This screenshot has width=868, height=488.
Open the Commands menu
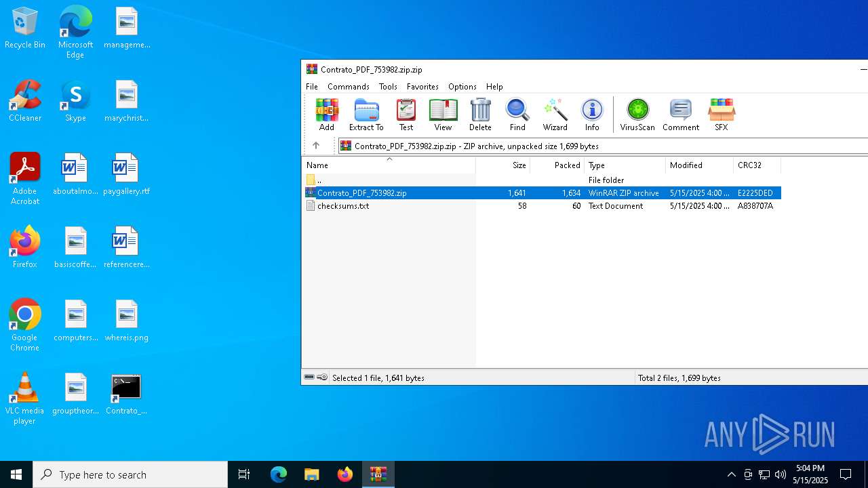click(349, 87)
